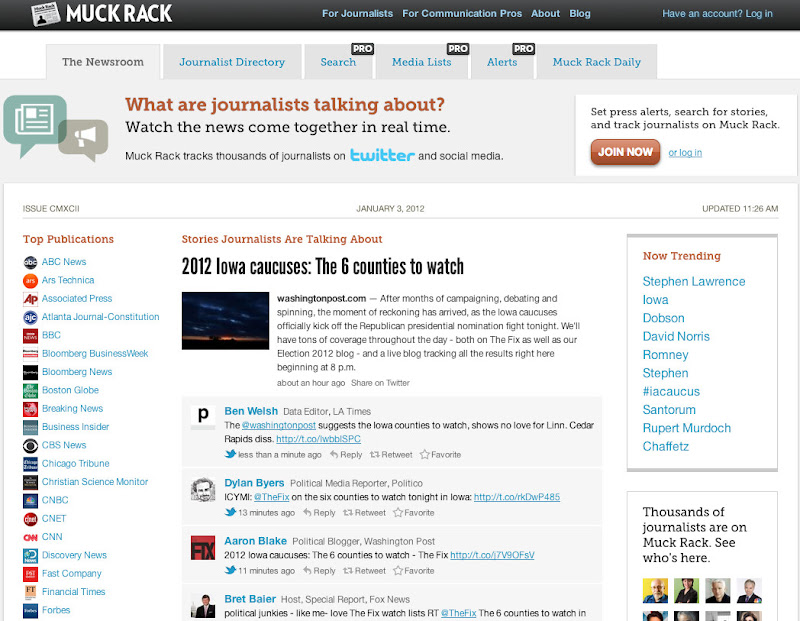Retweet Dylan Byers' tweet
The image size is (800, 621).
[364, 513]
